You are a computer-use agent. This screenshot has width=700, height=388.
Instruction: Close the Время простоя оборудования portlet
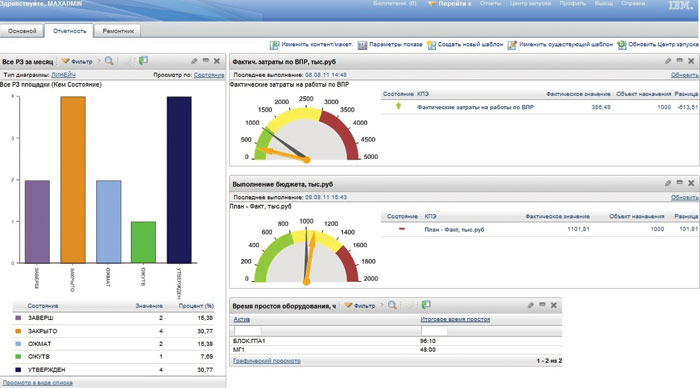click(554, 305)
